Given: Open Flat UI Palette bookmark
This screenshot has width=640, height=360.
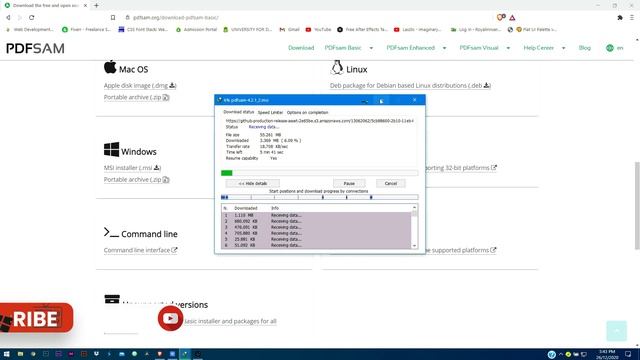Looking at the screenshot, I should click(536, 29).
